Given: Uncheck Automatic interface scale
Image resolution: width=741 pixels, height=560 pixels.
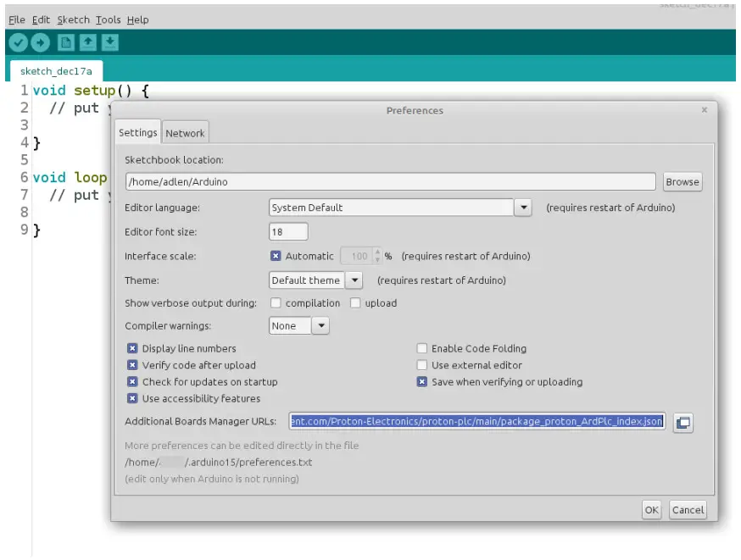Looking at the screenshot, I should click(276, 256).
